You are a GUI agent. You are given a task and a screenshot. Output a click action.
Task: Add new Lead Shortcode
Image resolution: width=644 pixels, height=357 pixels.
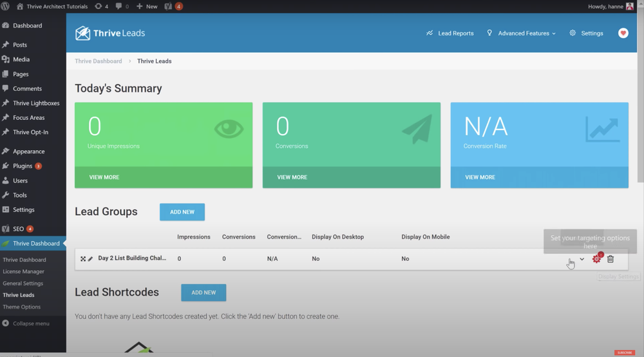coord(204,293)
